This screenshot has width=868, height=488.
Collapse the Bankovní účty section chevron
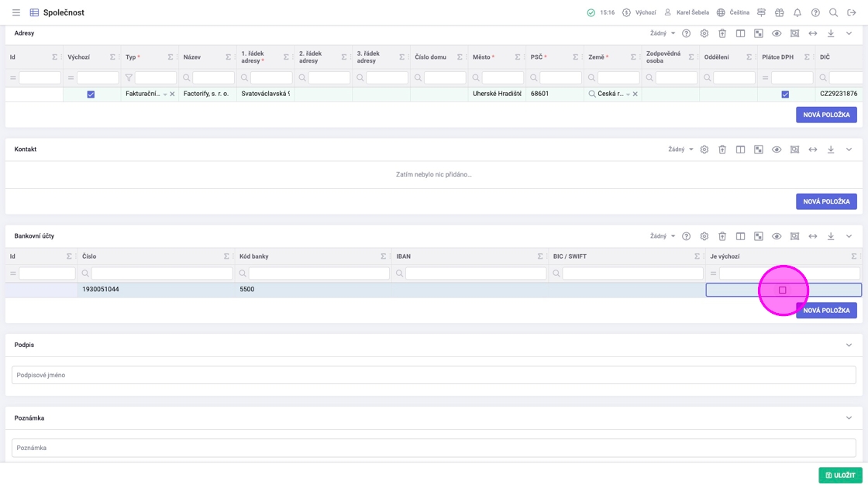849,236
